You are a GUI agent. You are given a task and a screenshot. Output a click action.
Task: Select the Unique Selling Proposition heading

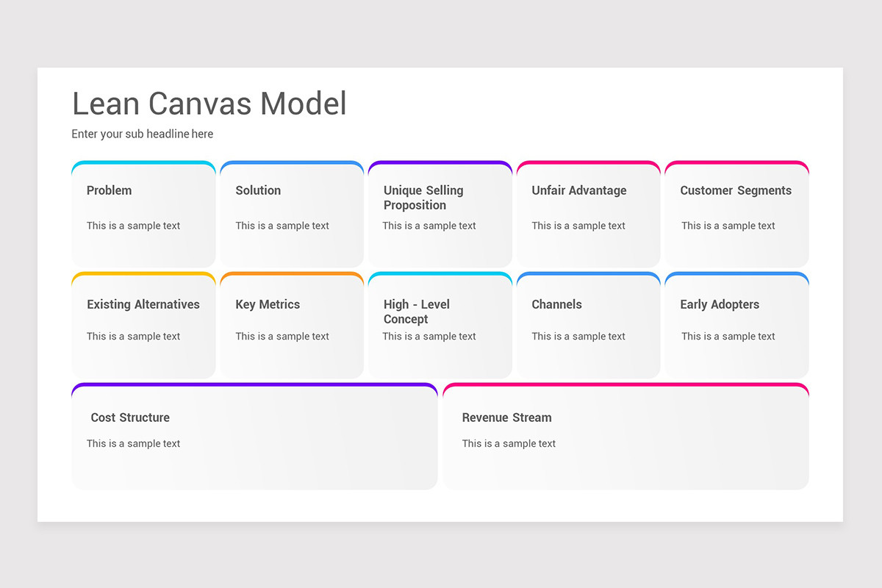pyautogui.click(x=423, y=198)
